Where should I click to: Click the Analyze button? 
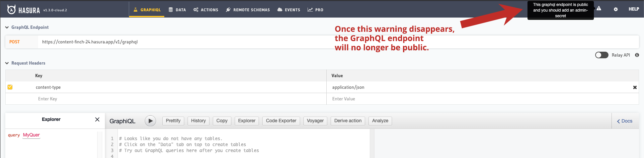click(380, 121)
